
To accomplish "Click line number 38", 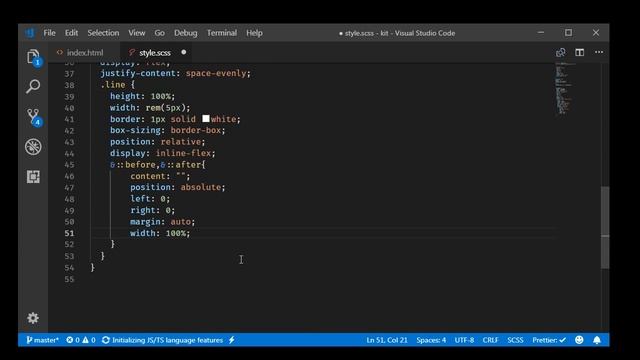I will (69, 85).
